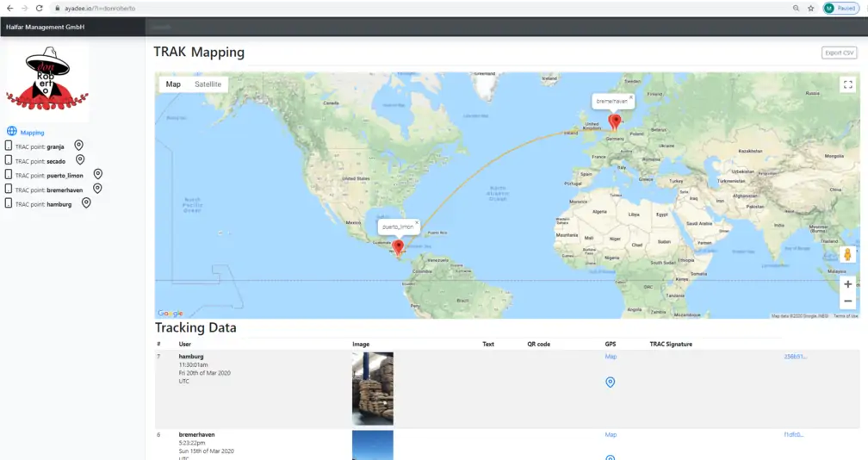This screenshot has width=868, height=460.
Task: Click the red marker at bremerhaven
Action: 615,121
